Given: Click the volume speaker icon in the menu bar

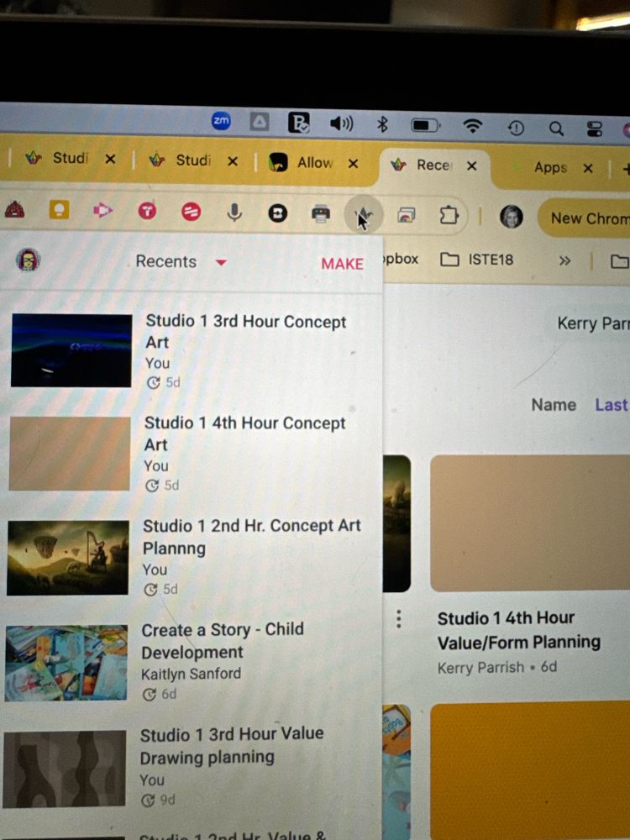Looking at the screenshot, I should 341,124.
